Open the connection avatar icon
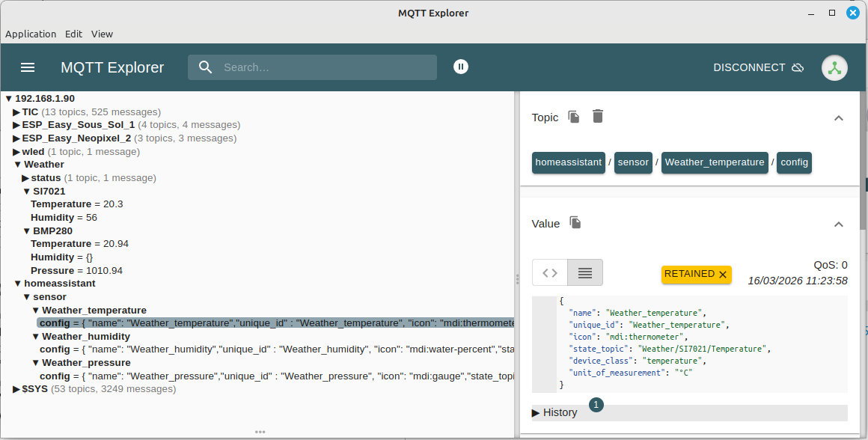This screenshot has width=868, height=440. coord(834,67)
